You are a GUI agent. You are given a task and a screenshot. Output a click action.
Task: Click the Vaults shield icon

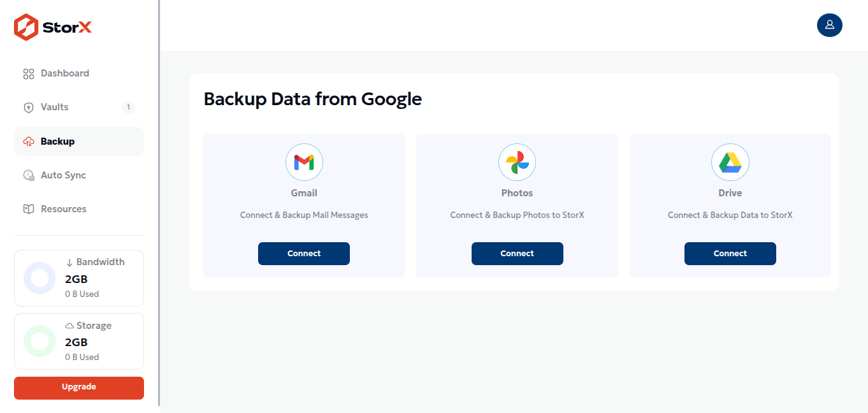click(x=28, y=108)
